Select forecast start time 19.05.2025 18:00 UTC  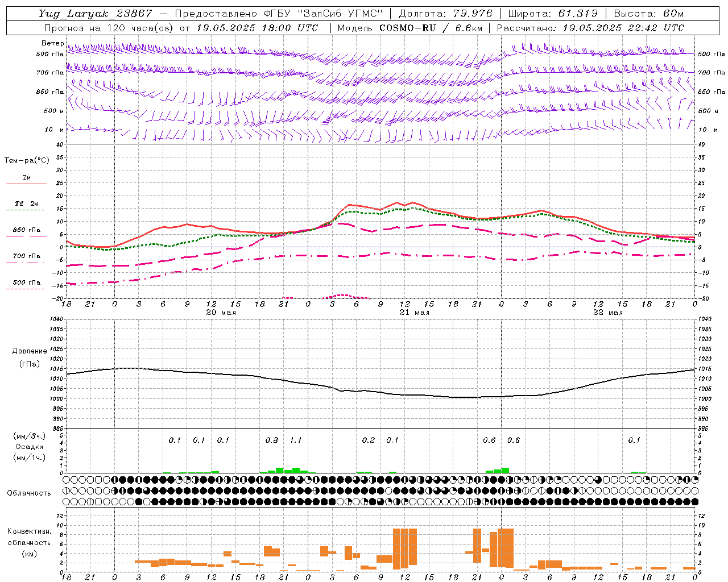click(257, 28)
